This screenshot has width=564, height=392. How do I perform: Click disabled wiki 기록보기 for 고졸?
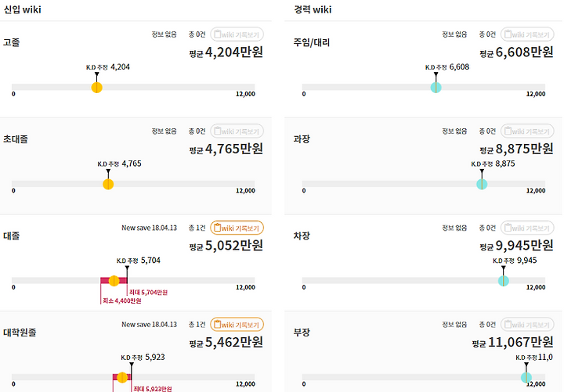[x=237, y=34]
